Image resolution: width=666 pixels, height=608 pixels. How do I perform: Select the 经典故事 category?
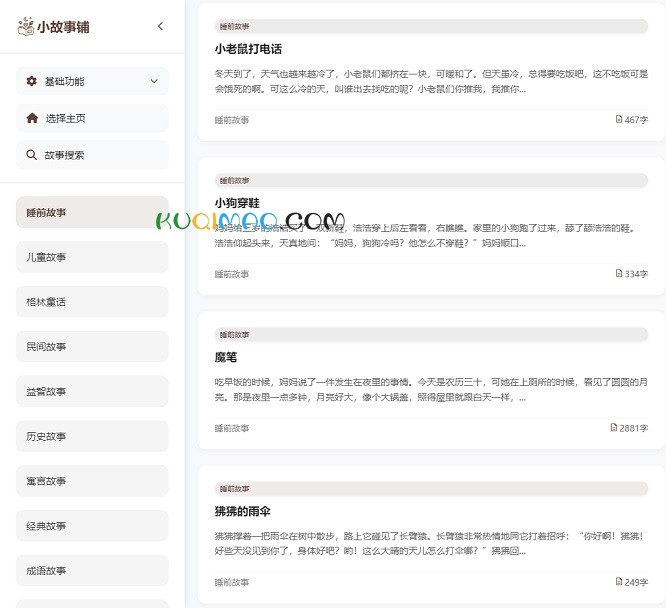click(x=92, y=526)
